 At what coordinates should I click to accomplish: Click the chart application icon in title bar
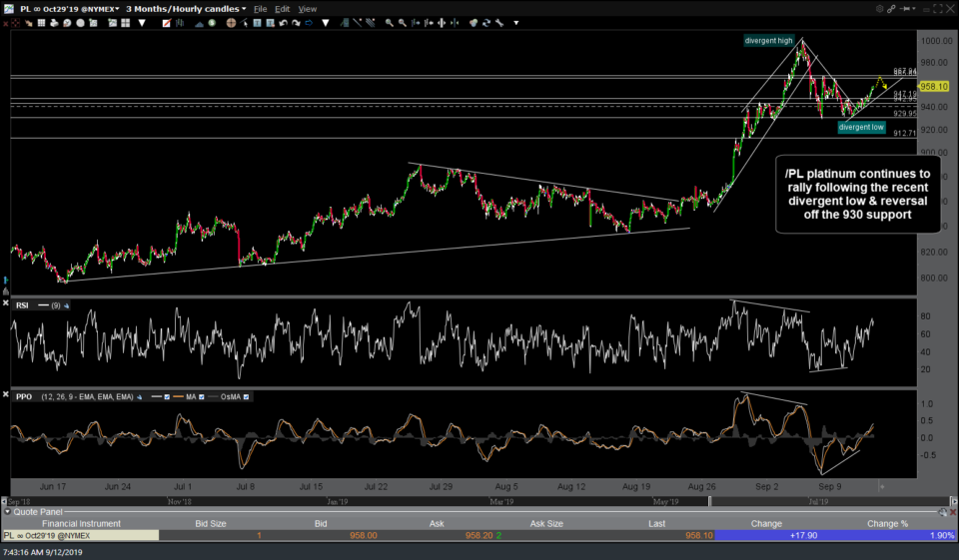[x=9, y=9]
